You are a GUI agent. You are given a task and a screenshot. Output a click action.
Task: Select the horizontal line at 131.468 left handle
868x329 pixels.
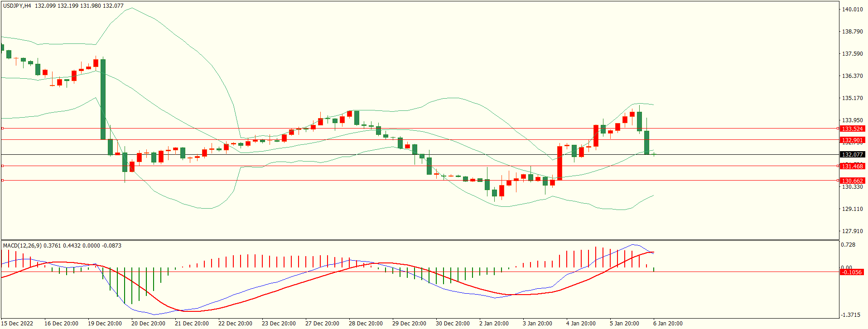pyautogui.click(x=2, y=166)
